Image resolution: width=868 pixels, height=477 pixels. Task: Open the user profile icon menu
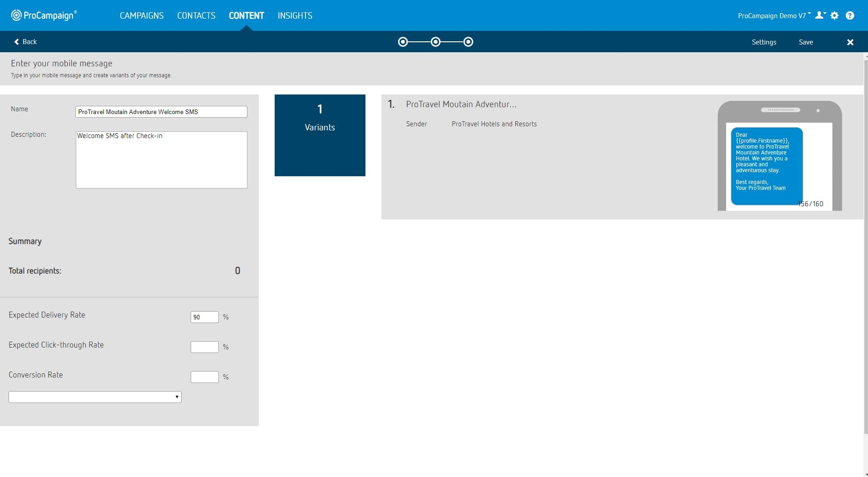820,15
